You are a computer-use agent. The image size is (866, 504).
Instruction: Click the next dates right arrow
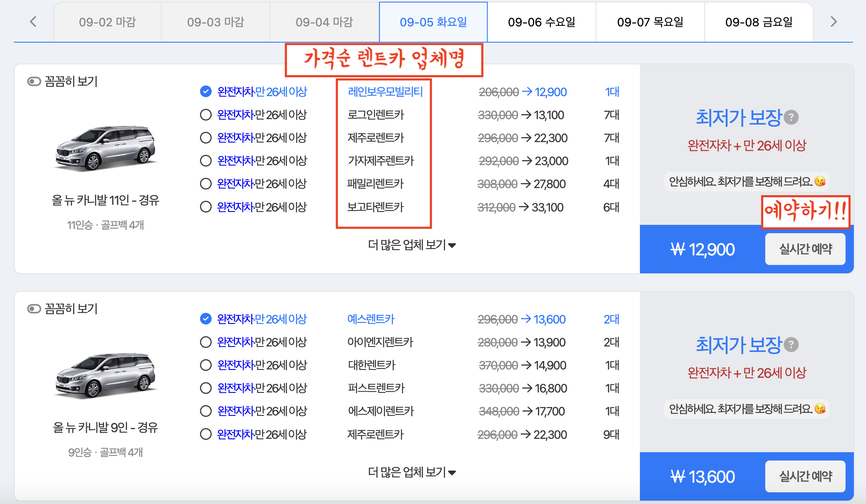(x=833, y=22)
